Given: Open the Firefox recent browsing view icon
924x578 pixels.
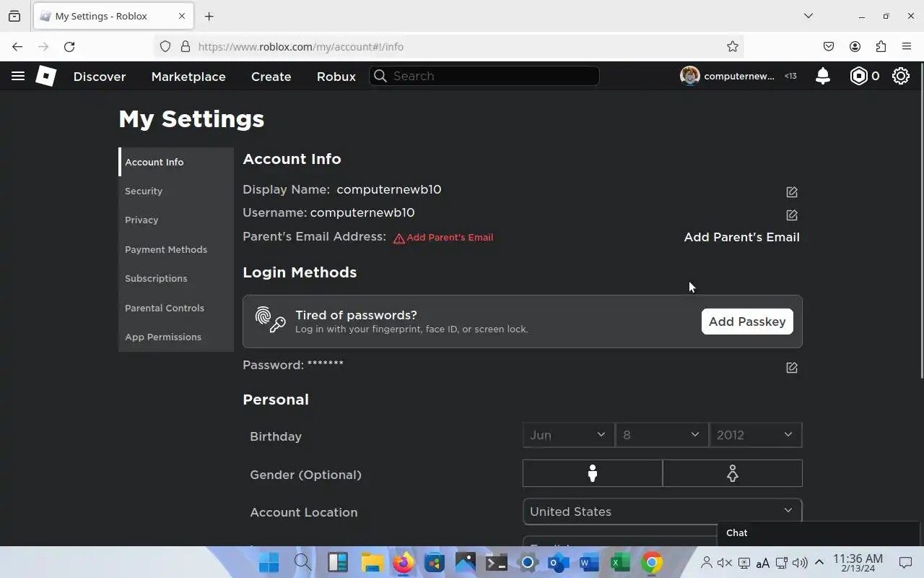Looking at the screenshot, I should [14, 16].
